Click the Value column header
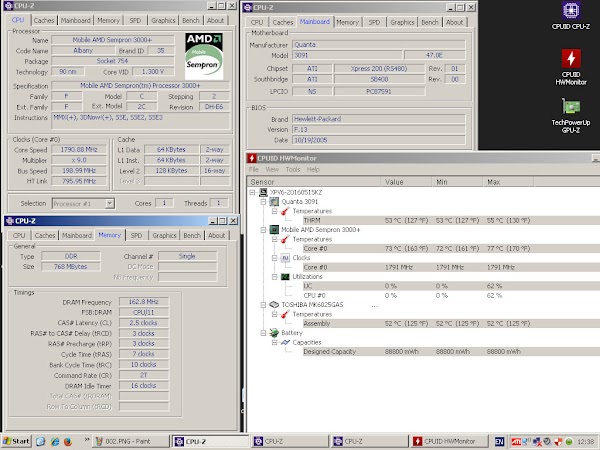The image size is (600, 450). (x=406, y=182)
